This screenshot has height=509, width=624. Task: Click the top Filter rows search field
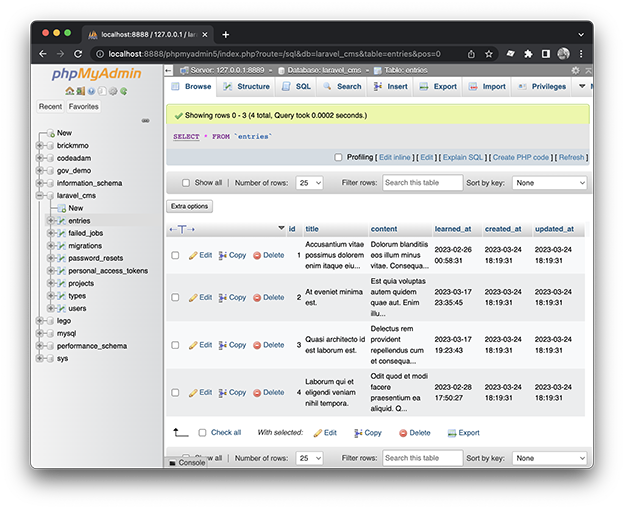[423, 183]
